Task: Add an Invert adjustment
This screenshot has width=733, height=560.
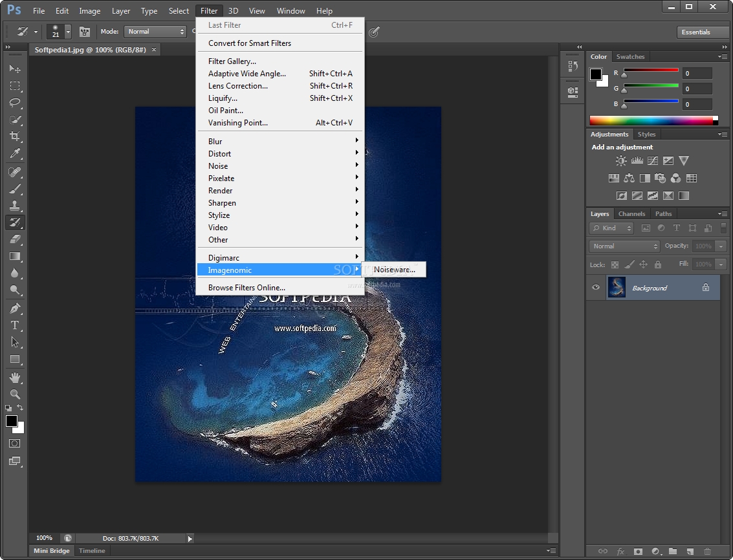Action: (621, 196)
